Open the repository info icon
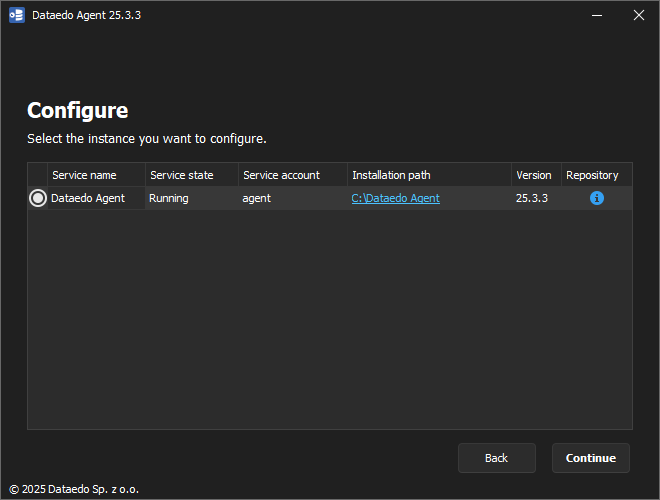This screenshot has width=660, height=500. [x=596, y=198]
